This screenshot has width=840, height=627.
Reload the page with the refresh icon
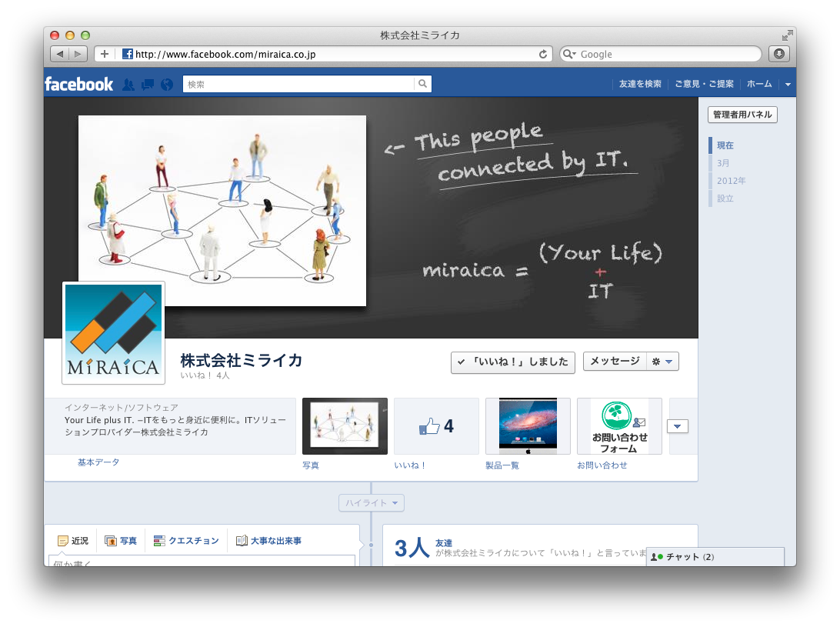pyautogui.click(x=542, y=54)
